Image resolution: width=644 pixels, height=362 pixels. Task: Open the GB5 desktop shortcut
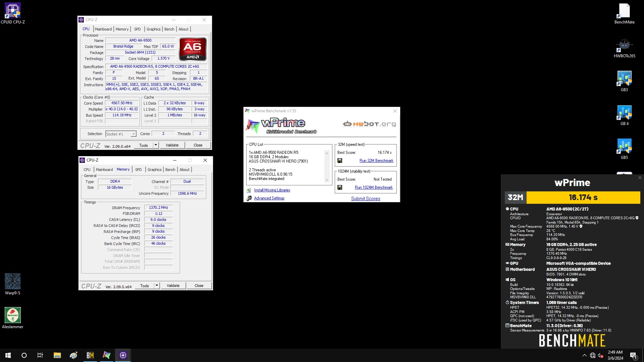click(x=624, y=149)
